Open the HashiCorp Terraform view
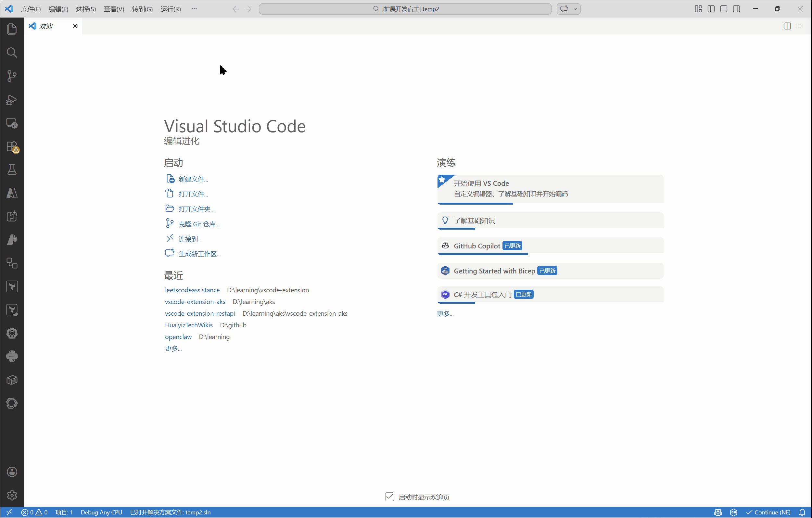 pos(12,287)
